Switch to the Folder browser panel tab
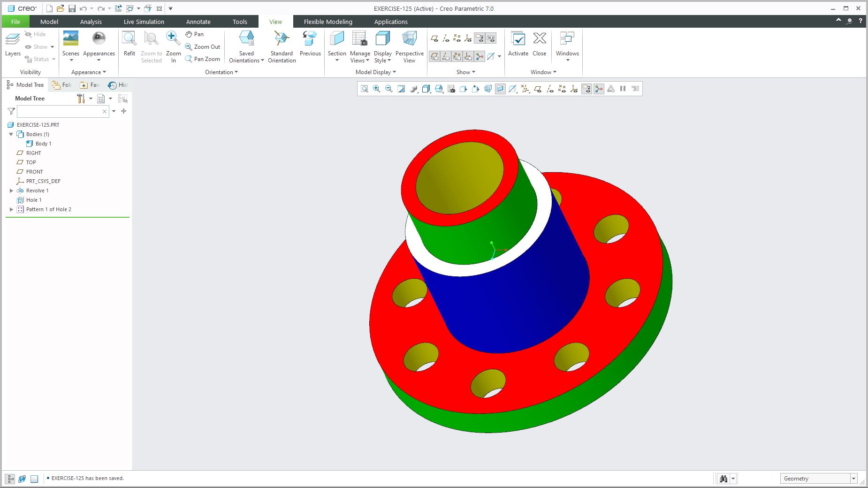The width and height of the screenshot is (868, 488). click(62, 85)
